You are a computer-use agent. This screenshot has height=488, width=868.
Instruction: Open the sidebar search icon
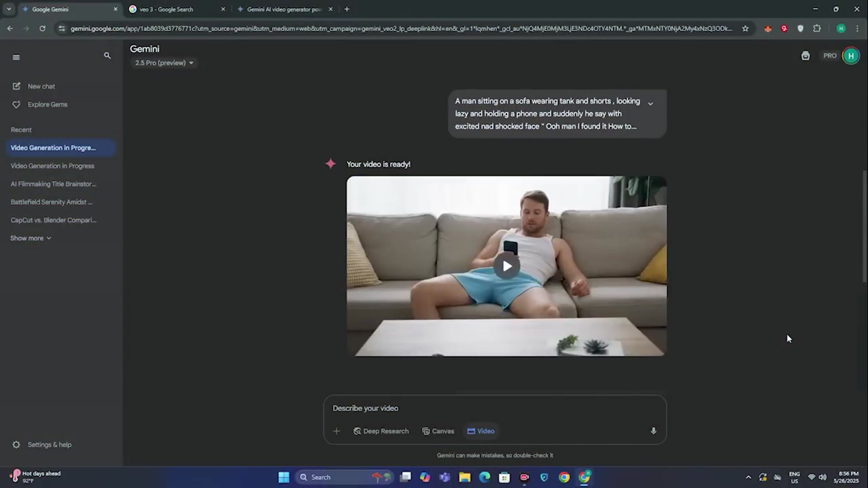pos(107,56)
